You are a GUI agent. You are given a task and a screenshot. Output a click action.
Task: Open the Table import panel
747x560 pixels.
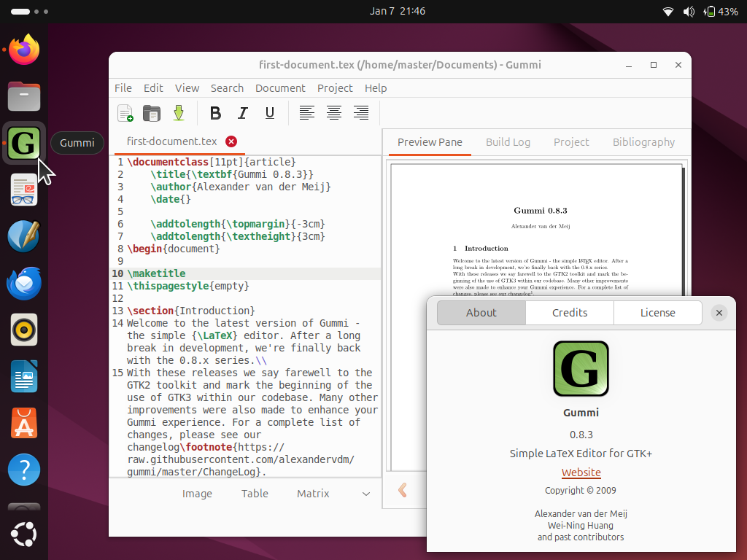point(255,494)
